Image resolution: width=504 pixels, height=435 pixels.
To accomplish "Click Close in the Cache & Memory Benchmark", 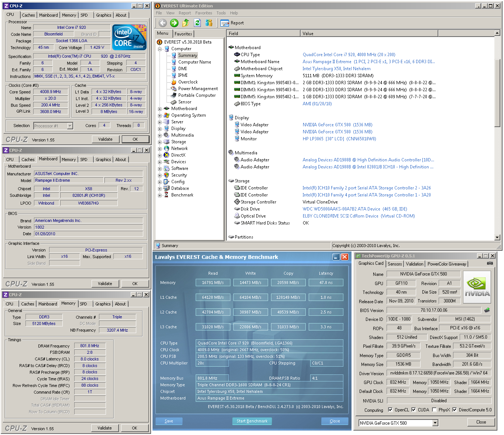I will click(335, 421).
